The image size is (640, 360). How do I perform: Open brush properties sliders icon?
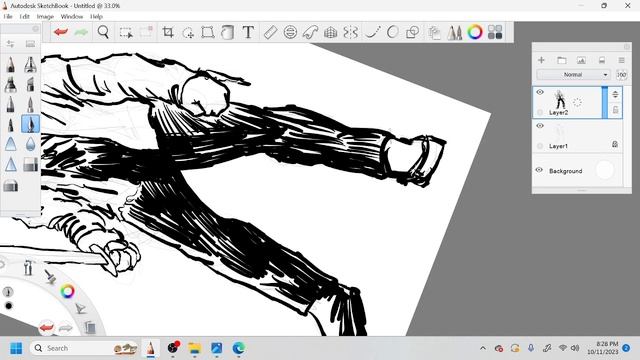[x=11, y=44]
